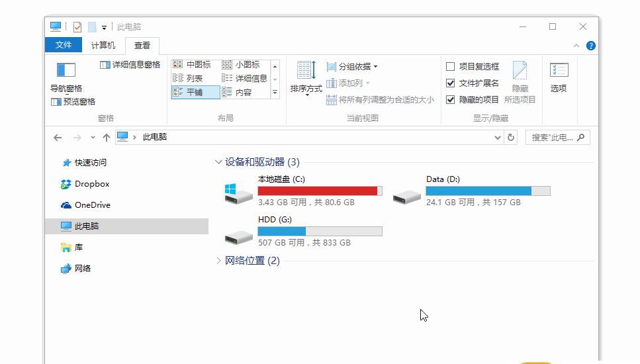Viewport: 640px width, 364px height.
Task: Click the breadcrumb chevron before 此电脑
Action: [x=134, y=137]
